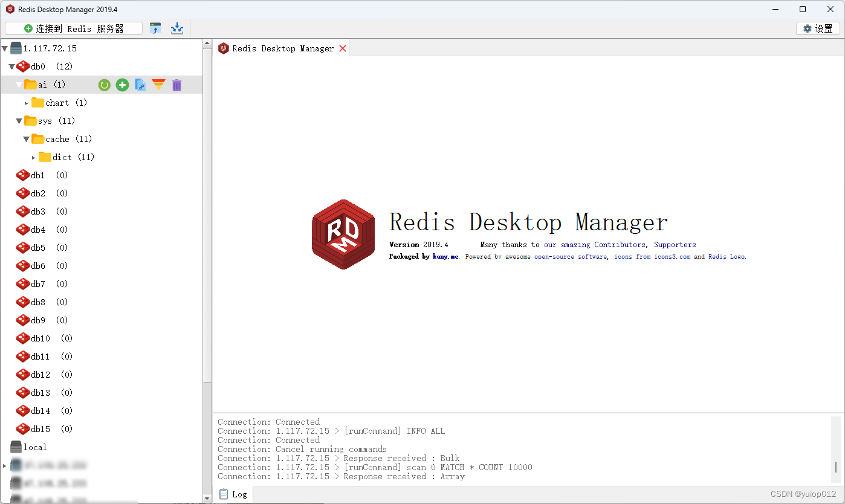Screen dimensions: 845x504
Task: Open the amazing Contributors link
Action: (595, 245)
